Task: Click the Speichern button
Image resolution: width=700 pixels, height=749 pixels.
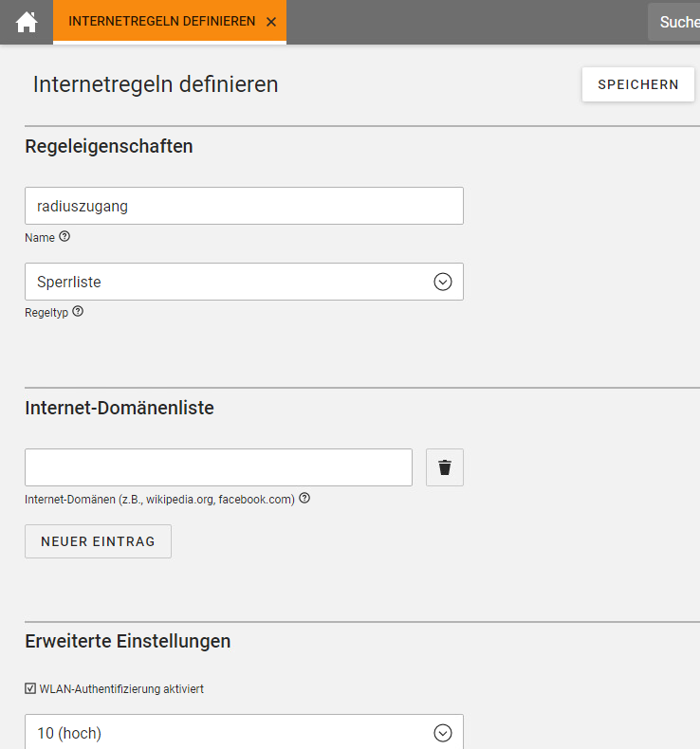Action: click(638, 84)
